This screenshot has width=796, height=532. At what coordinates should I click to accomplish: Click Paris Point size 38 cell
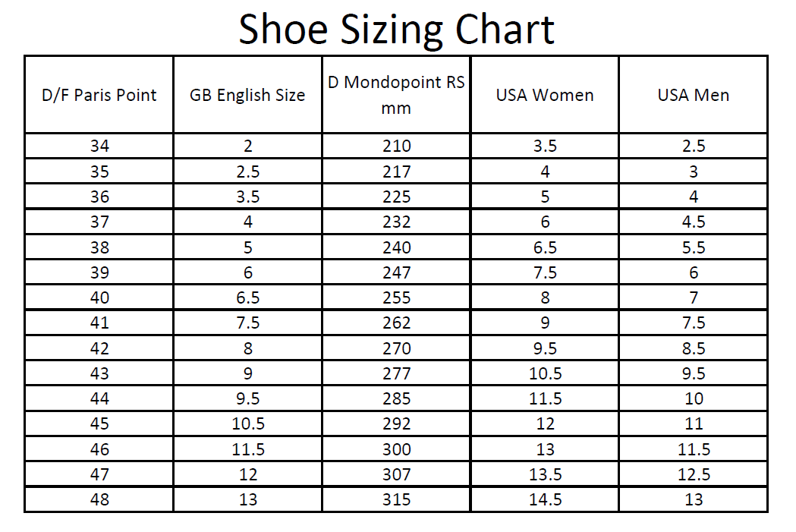(99, 247)
